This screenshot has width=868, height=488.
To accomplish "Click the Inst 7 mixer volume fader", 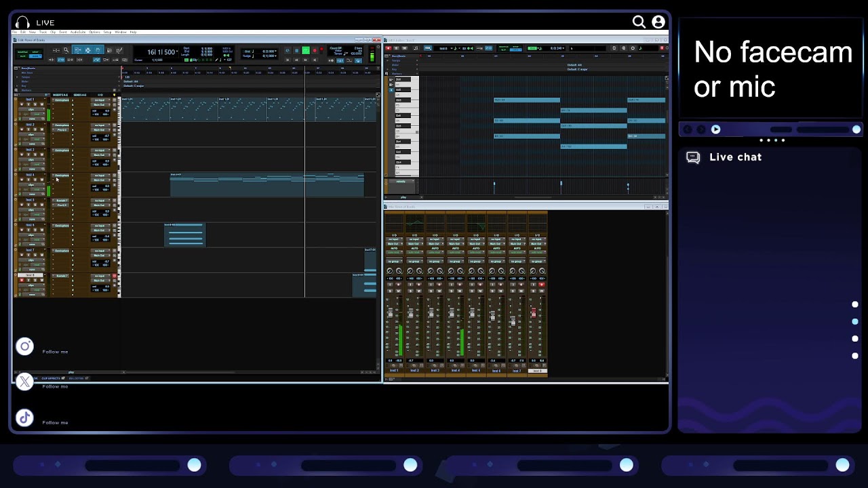I will 513,320.
